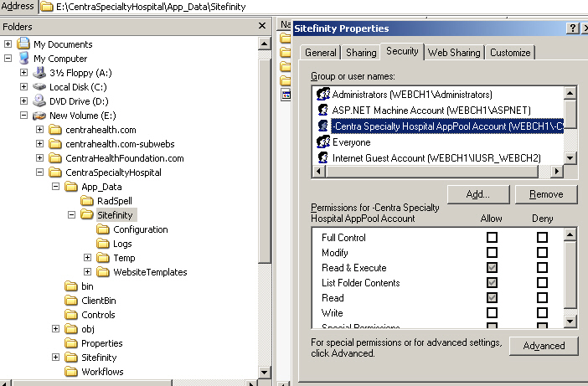Click the centrahealth.com folder icon
This screenshot has height=386, width=588.
pos(55,130)
